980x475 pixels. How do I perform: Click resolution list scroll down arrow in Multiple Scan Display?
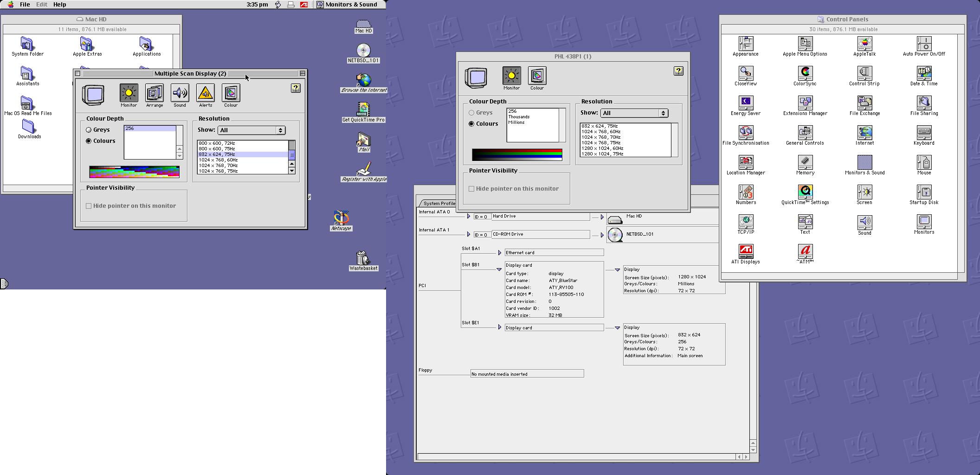[292, 171]
